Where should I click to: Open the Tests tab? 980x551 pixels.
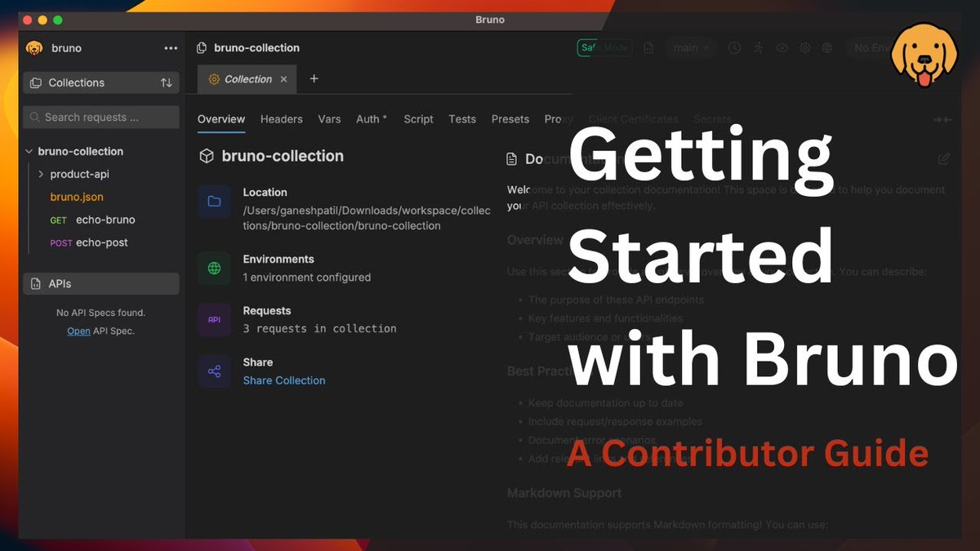pos(462,119)
